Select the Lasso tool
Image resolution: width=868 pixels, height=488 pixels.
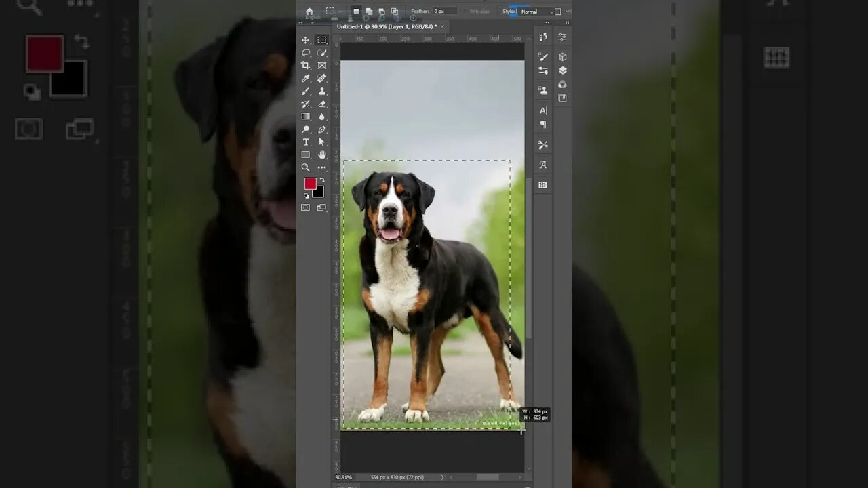click(306, 53)
